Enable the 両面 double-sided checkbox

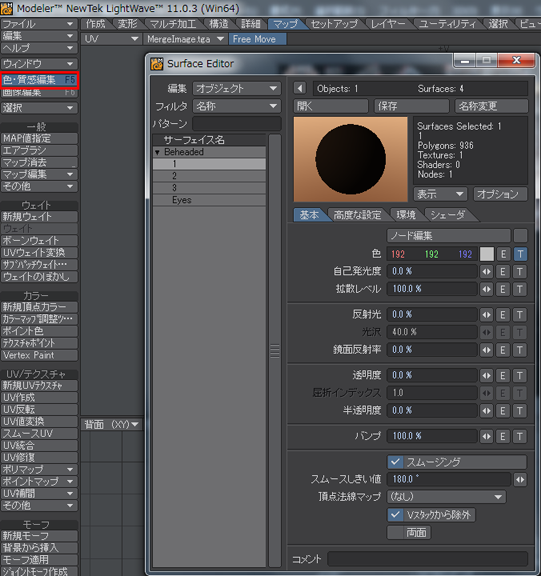coord(395,532)
